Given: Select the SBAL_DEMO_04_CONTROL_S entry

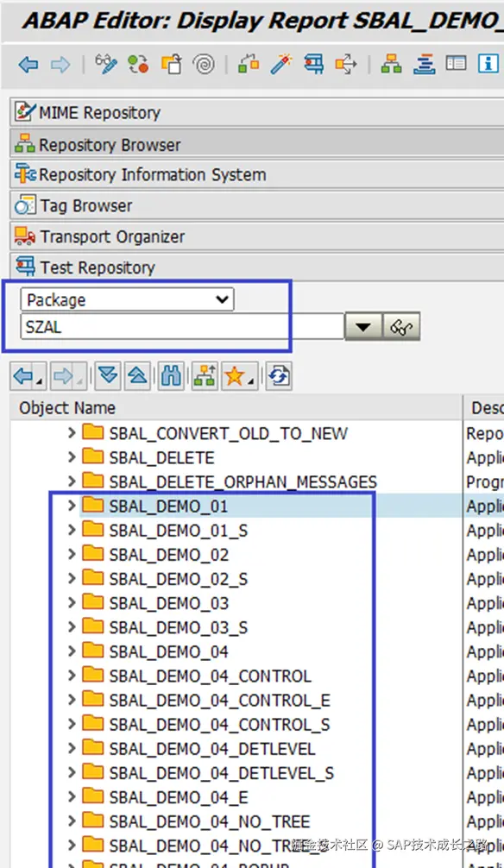Looking at the screenshot, I should pos(219,725).
